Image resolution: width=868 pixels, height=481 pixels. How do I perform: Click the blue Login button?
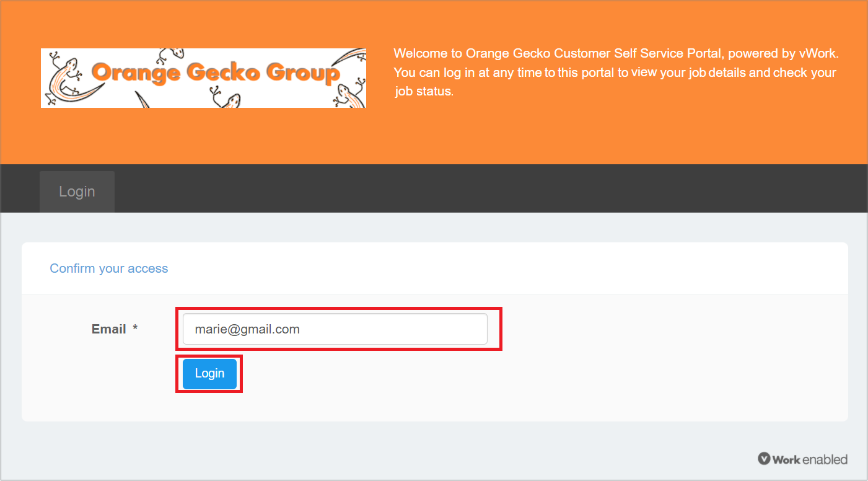tap(209, 374)
